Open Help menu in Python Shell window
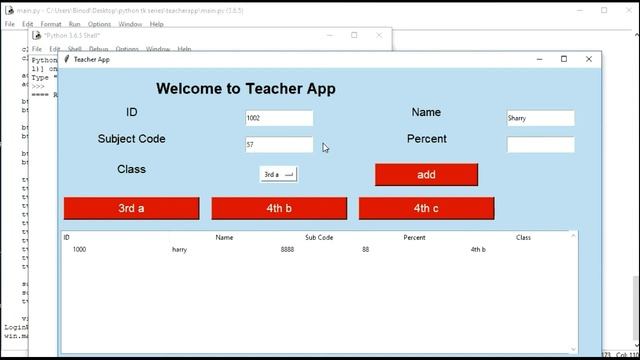This screenshot has width=640, height=360. click(184, 49)
